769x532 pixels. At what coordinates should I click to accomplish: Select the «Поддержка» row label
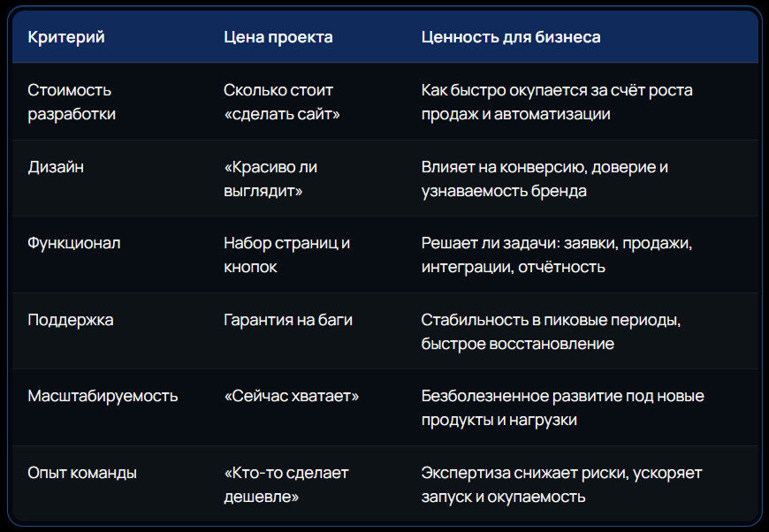click(71, 320)
